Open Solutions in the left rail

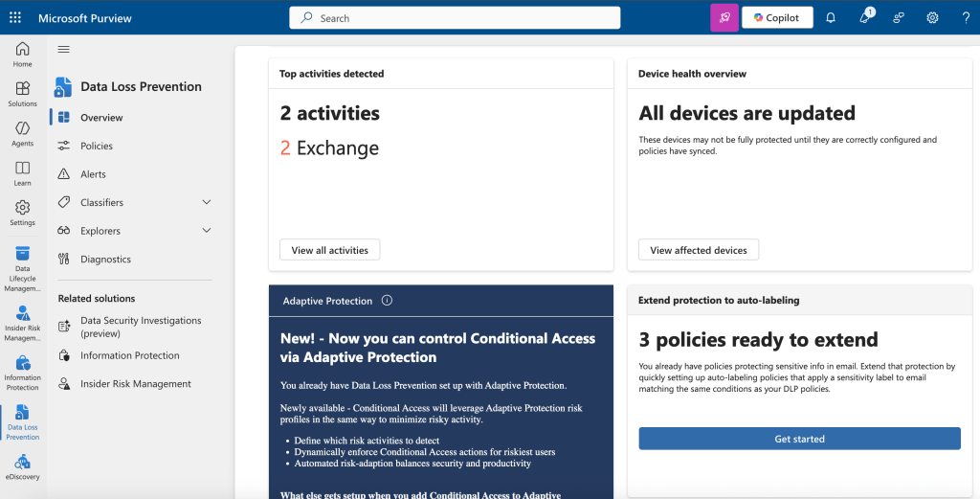[x=23, y=94]
